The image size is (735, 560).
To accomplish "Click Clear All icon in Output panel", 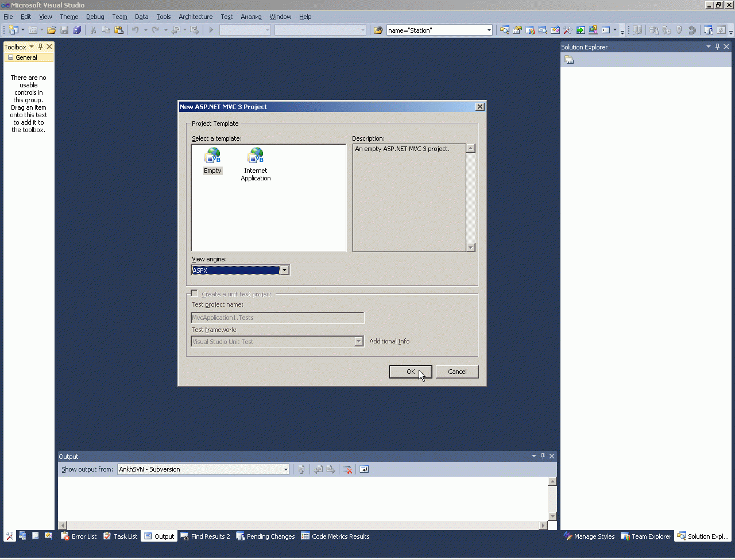I will pos(347,469).
